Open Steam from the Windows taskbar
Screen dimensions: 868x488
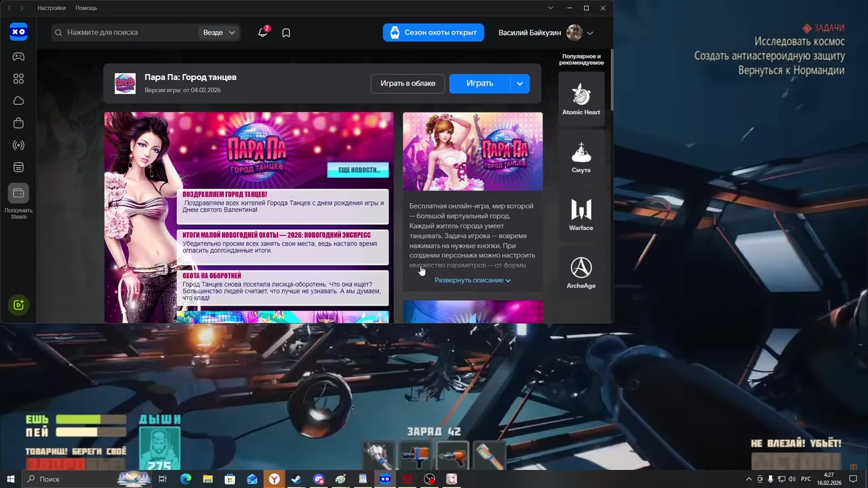point(296,479)
